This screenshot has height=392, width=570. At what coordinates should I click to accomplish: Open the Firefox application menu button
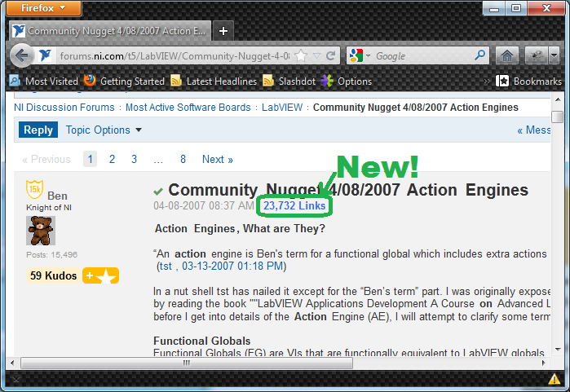43,8
